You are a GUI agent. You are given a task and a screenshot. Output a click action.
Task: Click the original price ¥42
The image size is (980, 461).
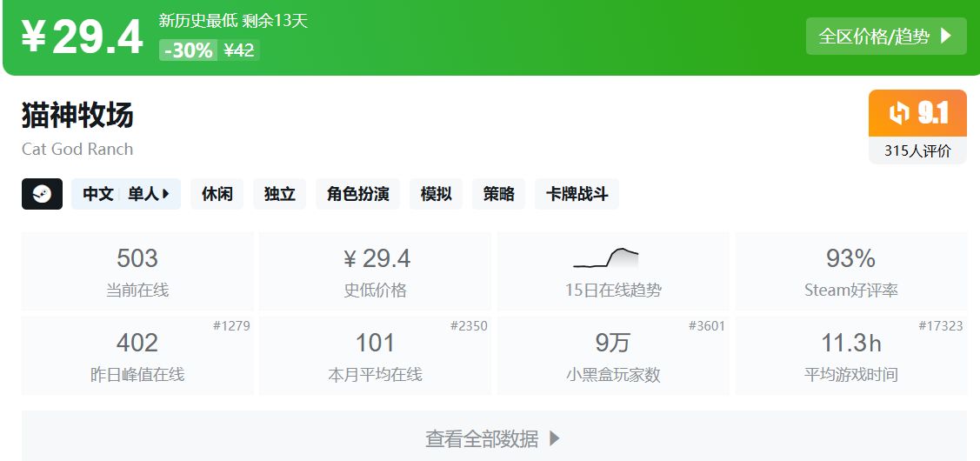(239, 50)
